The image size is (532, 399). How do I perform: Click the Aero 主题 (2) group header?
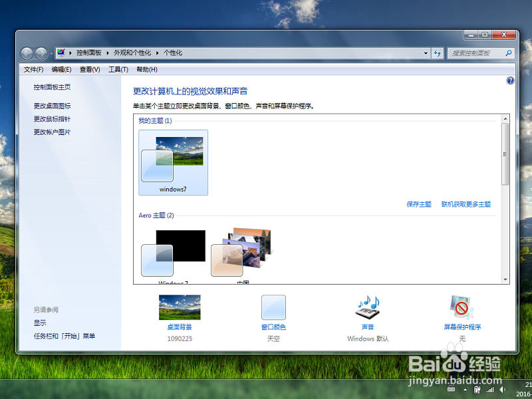156,215
